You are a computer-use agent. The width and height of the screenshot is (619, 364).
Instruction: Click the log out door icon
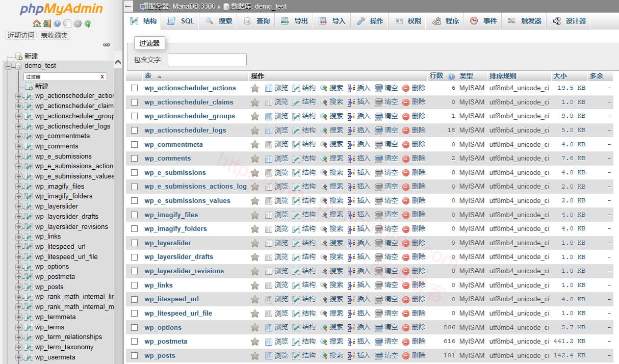tap(47, 23)
